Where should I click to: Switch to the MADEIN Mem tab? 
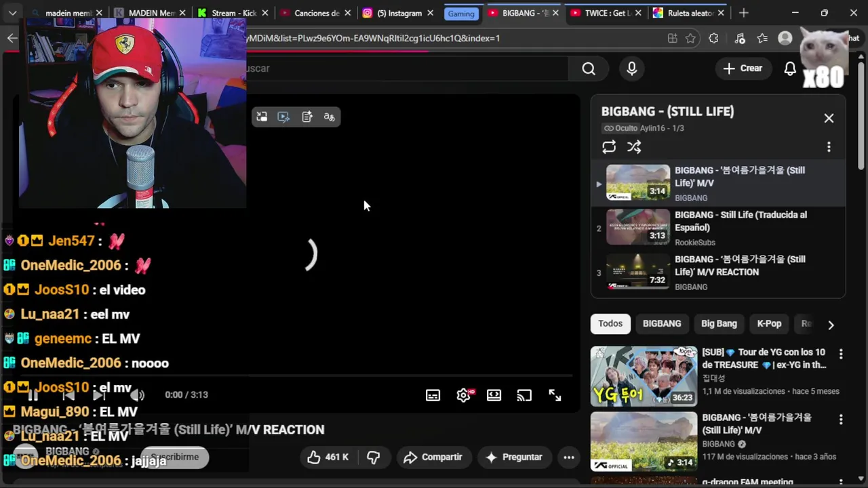pos(151,13)
